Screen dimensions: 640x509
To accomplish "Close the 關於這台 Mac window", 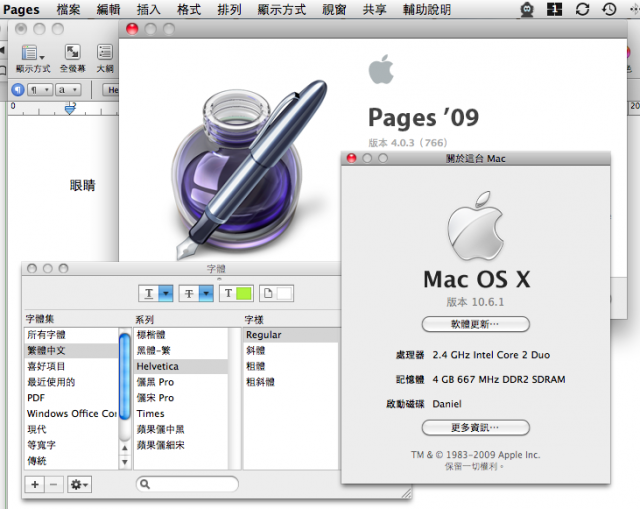I will point(351,158).
